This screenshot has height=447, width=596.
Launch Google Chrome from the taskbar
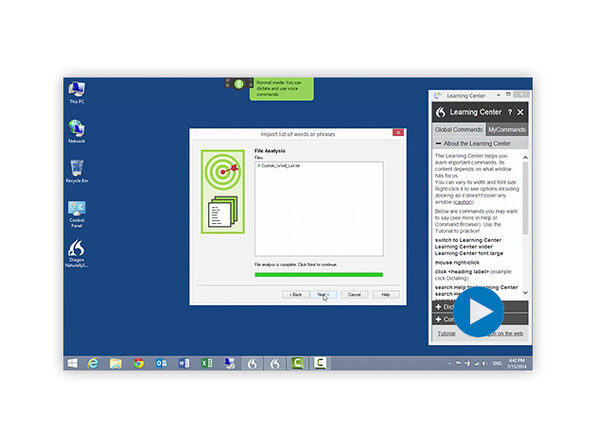[x=138, y=363]
